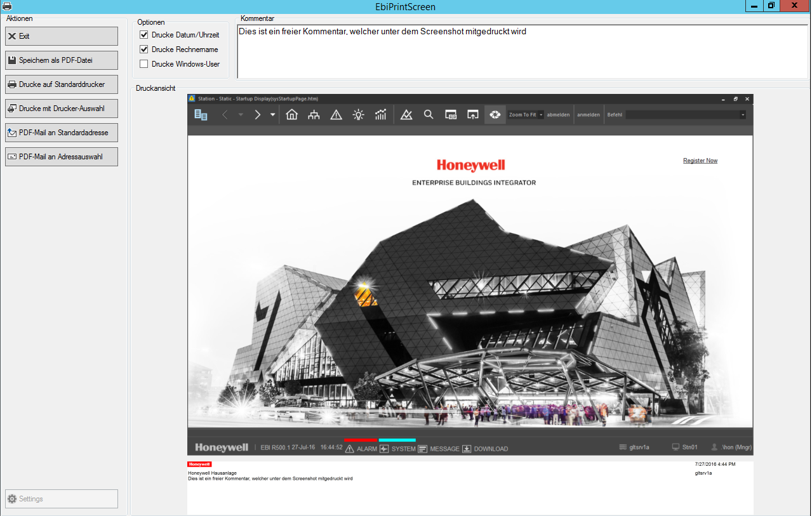Click the SYSTEM status icon
812x516 pixels.
(384, 449)
